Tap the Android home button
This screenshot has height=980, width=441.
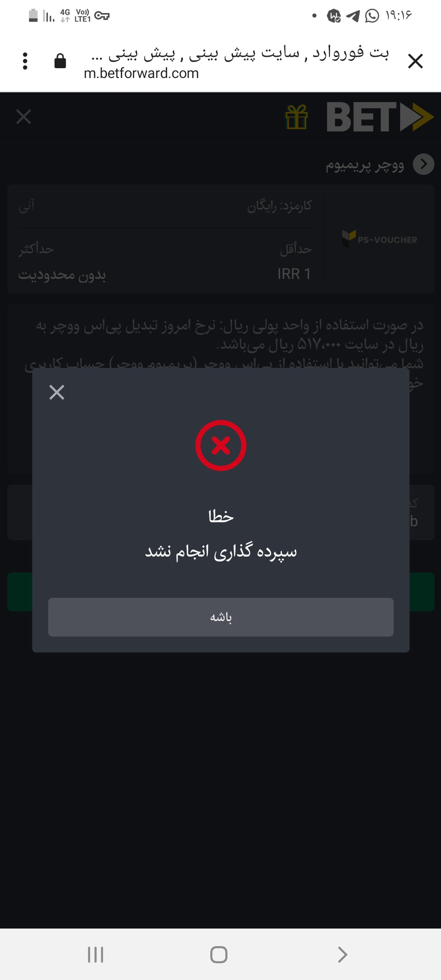[219, 955]
